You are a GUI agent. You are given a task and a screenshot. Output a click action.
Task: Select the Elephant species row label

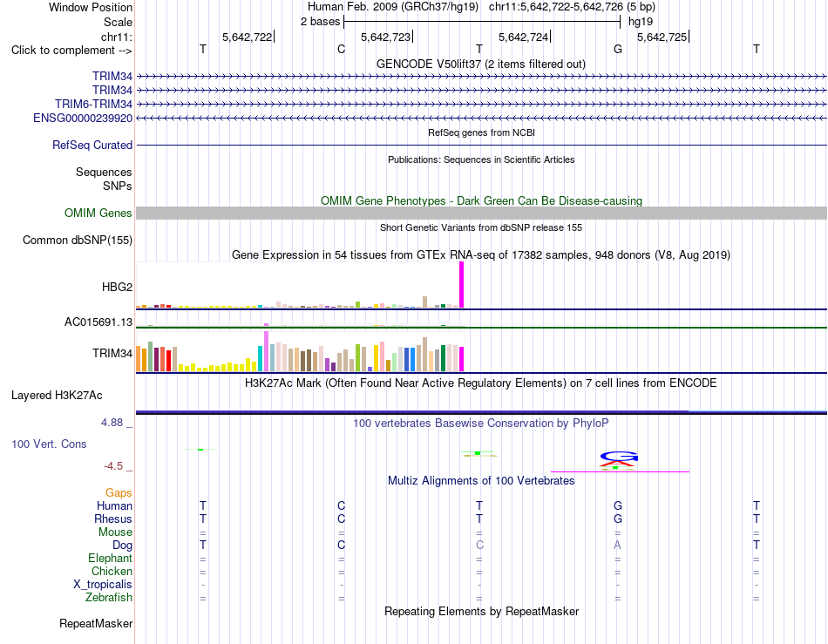pyautogui.click(x=111, y=558)
